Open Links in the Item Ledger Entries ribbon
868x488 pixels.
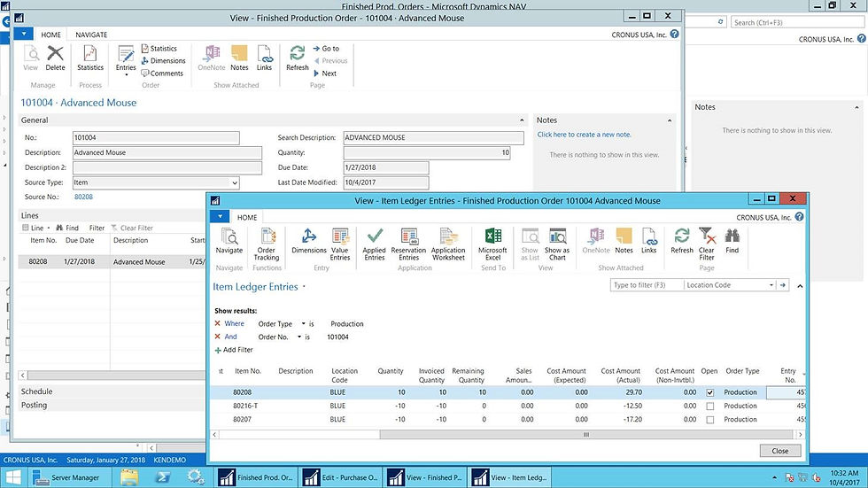pos(648,241)
